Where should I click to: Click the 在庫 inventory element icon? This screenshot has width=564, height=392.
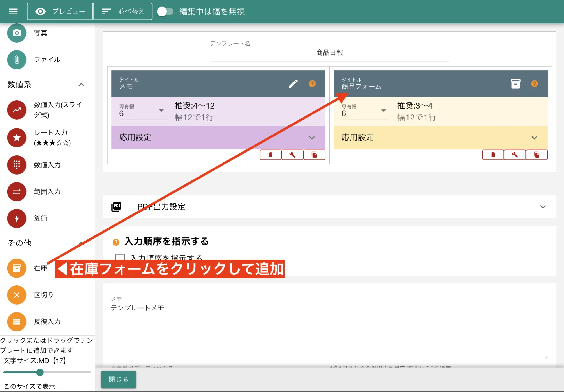[16, 268]
